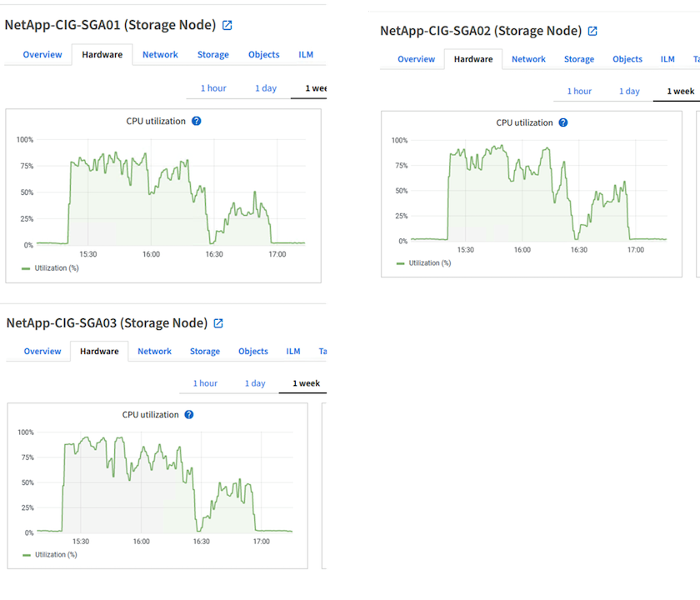Image resolution: width=700 pixels, height=600 pixels.
Task: Select Objects tab for SGA03
Action: [253, 352]
